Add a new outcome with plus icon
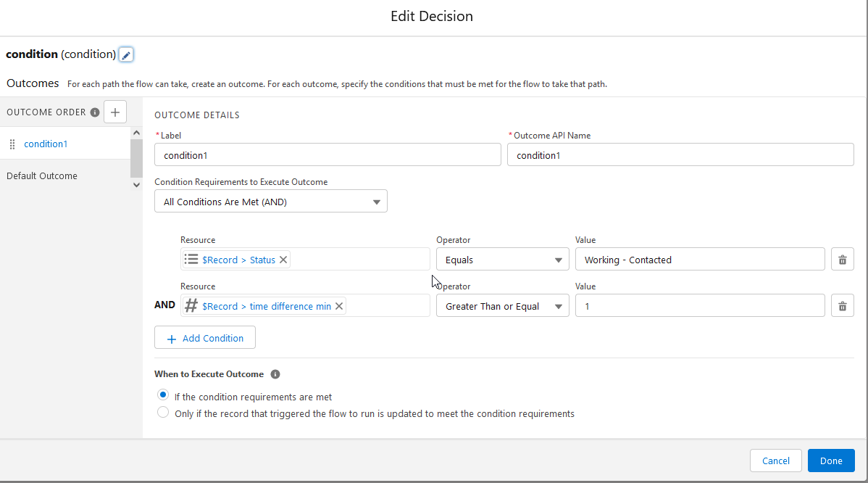The width and height of the screenshot is (868, 483). pyautogui.click(x=115, y=112)
